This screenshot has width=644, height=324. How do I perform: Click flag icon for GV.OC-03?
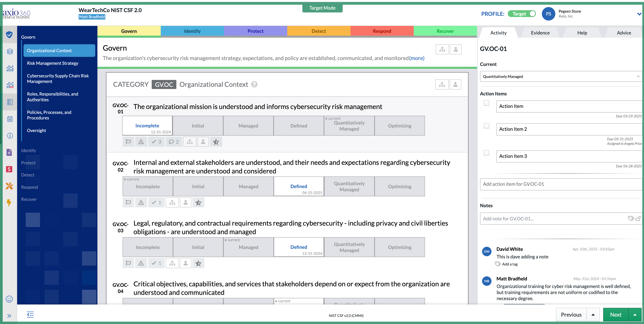click(128, 263)
